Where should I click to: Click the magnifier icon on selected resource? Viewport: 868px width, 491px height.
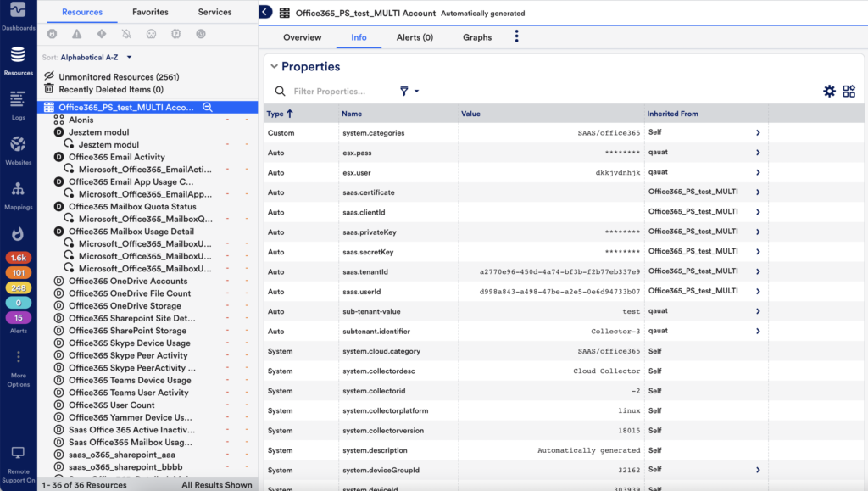click(x=208, y=108)
